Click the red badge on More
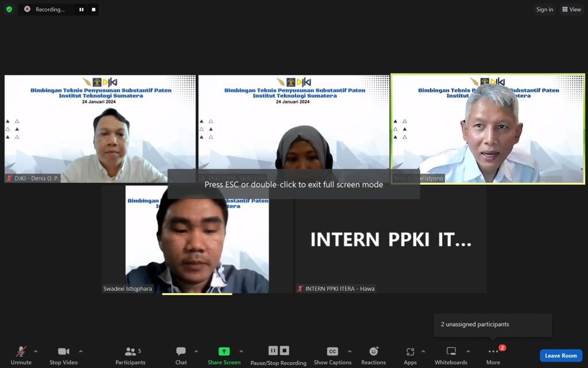The image size is (588, 368). [502, 348]
